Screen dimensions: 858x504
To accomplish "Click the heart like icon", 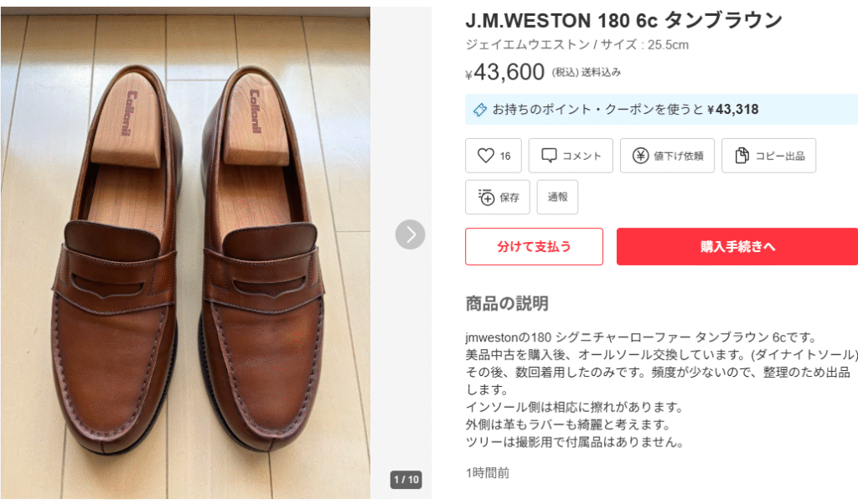I will [486, 156].
